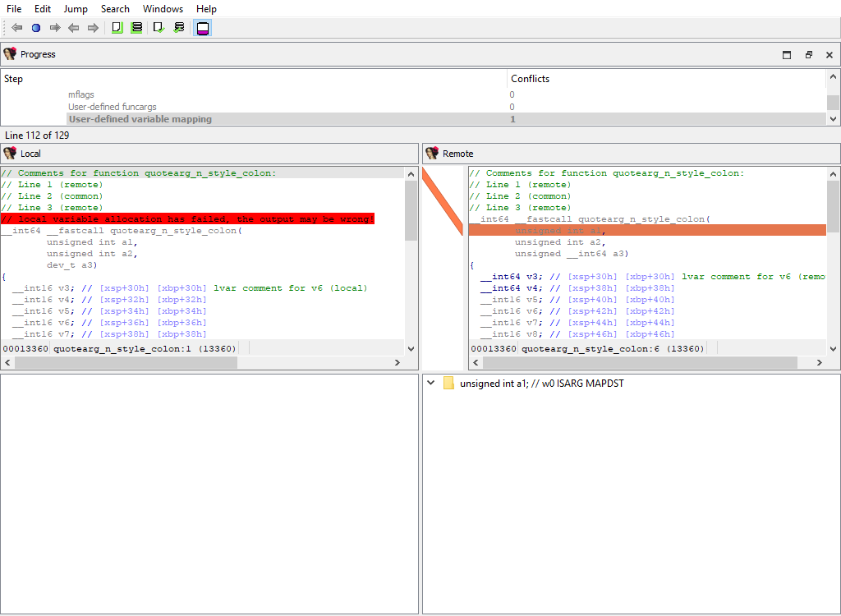This screenshot has height=616, width=841.
Task: Click the forward navigation arrow button
Action: point(54,27)
